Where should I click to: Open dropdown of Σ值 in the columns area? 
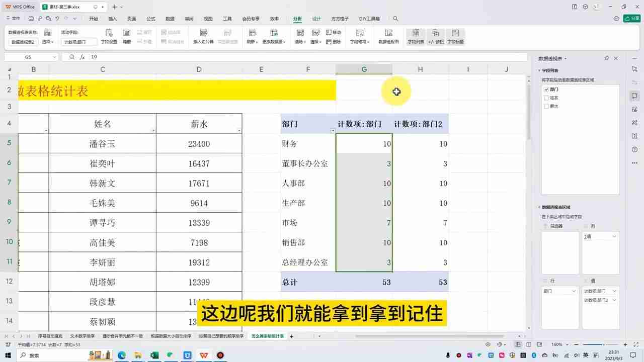pyautogui.click(x=614, y=236)
